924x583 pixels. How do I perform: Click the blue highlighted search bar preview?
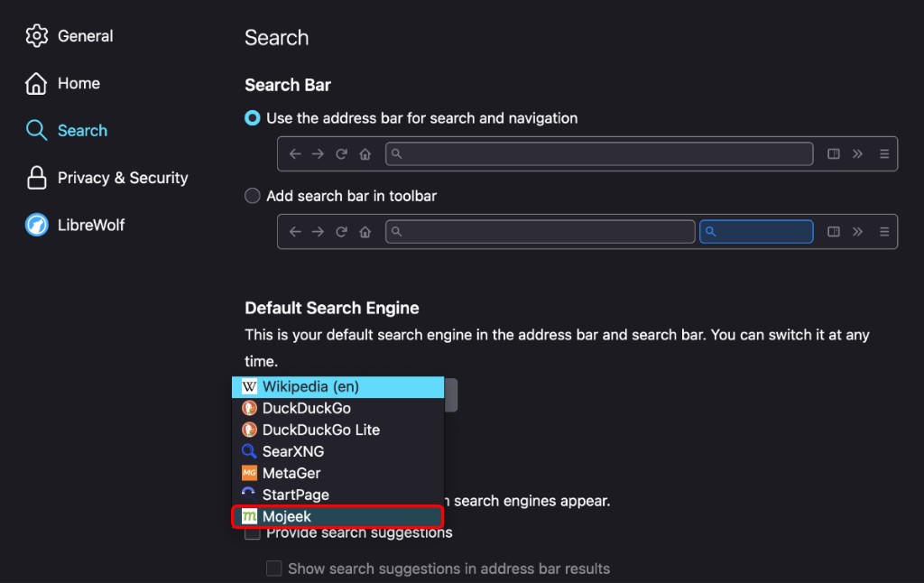pyautogui.click(x=757, y=232)
